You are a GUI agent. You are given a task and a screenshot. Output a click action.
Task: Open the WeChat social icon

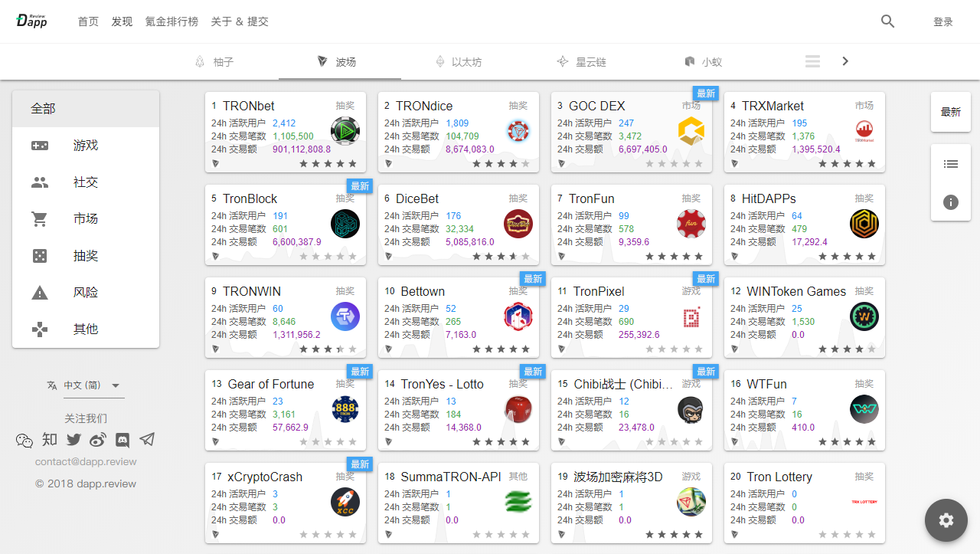tap(24, 440)
